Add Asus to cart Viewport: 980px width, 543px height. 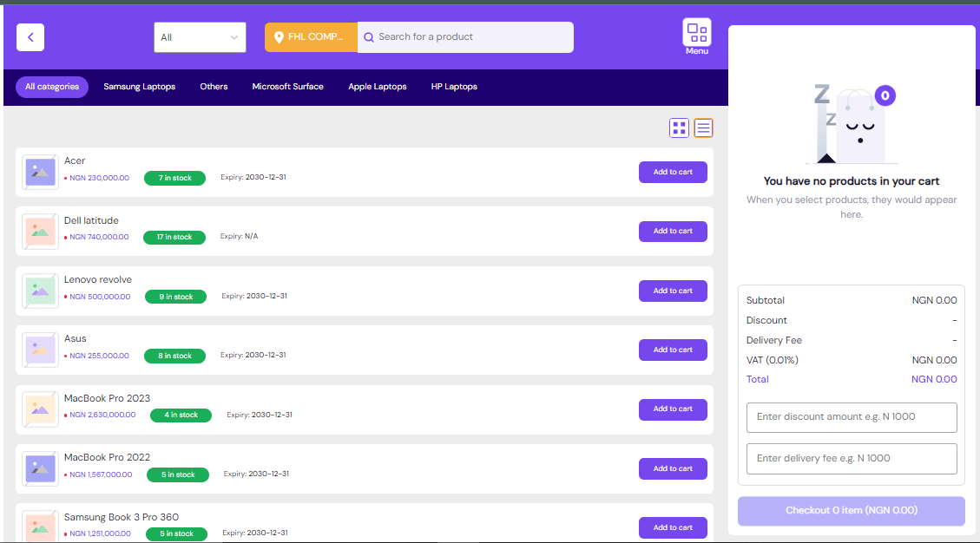pos(673,350)
